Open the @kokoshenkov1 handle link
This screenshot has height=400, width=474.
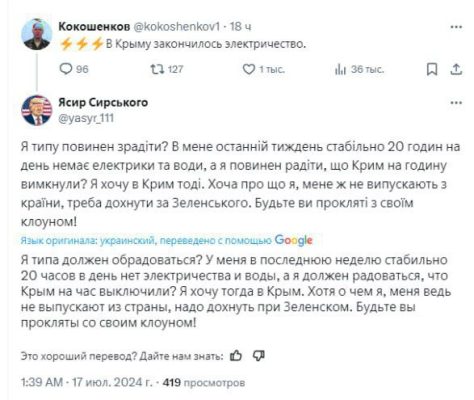click(x=177, y=27)
